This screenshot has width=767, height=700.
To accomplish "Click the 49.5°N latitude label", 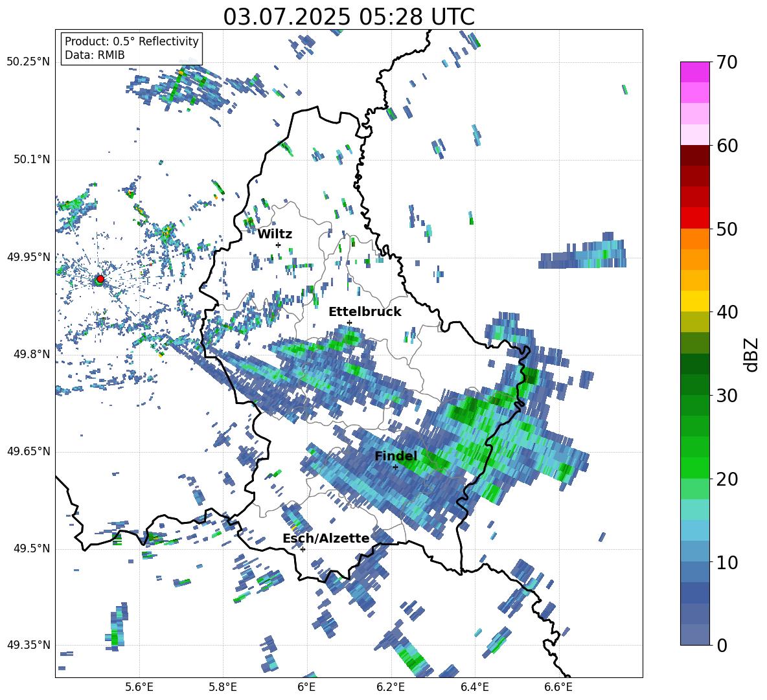I will tap(31, 548).
